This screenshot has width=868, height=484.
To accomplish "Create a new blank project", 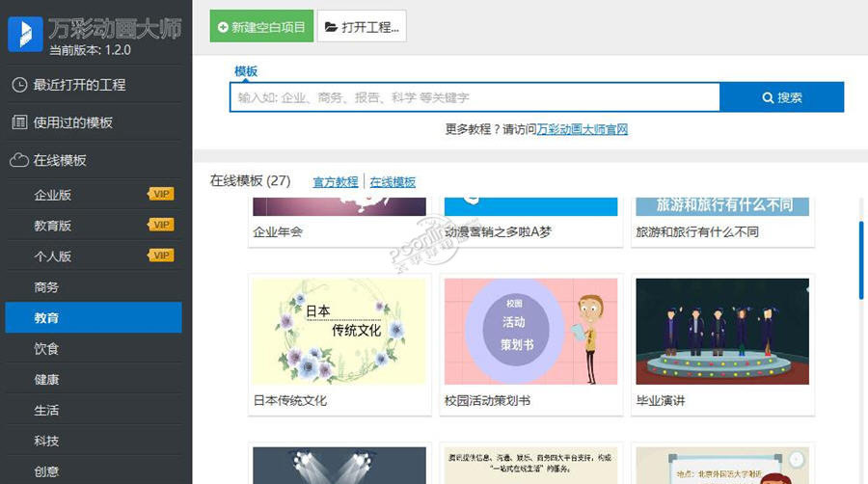I will (x=261, y=26).
